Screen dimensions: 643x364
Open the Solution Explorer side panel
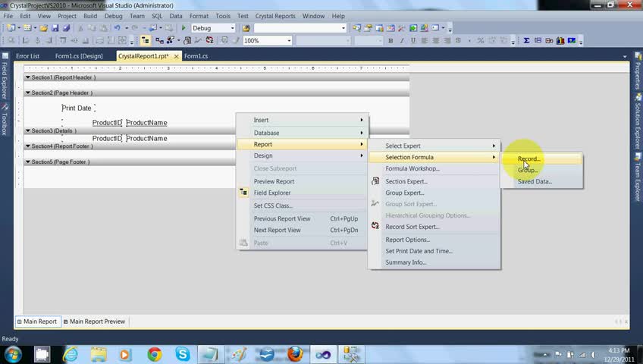[638, 122]
